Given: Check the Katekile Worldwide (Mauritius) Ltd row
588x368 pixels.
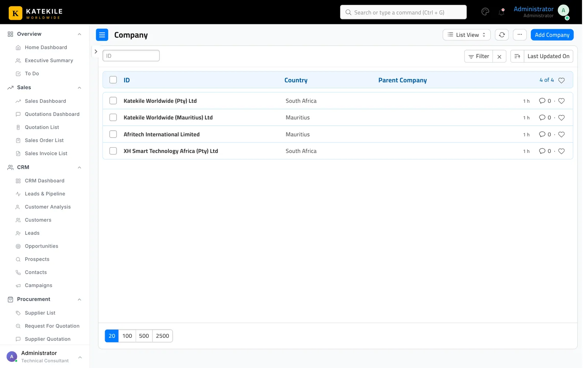Looking at the screenshot, I should (x=113, y=117).
